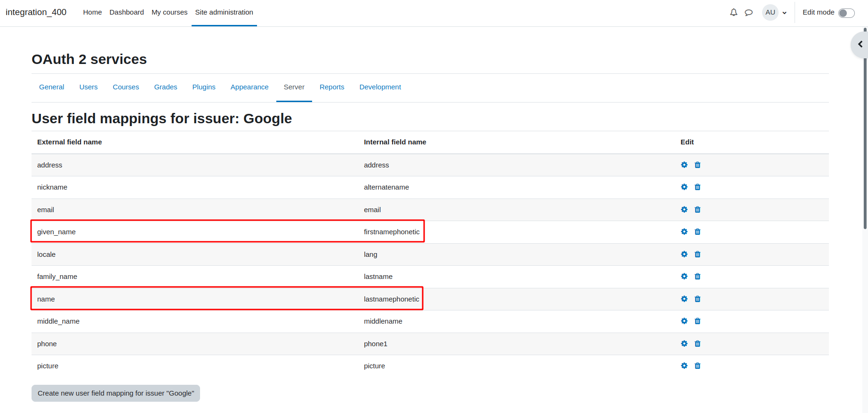Open Site administration in top navigation
The height and width of the screenshot is (413, 868).
pos(224,12)
